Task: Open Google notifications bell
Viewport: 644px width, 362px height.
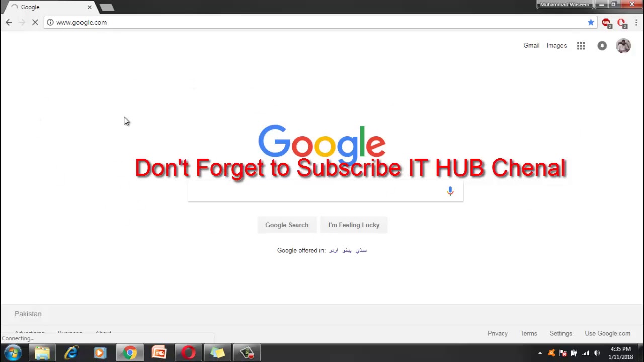Action: [602, 46]
